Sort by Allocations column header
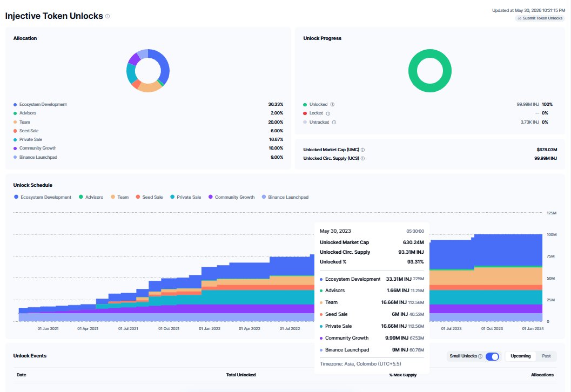This screenshot has width=571, height=392. pyautogui.click(x=542, y=375)
